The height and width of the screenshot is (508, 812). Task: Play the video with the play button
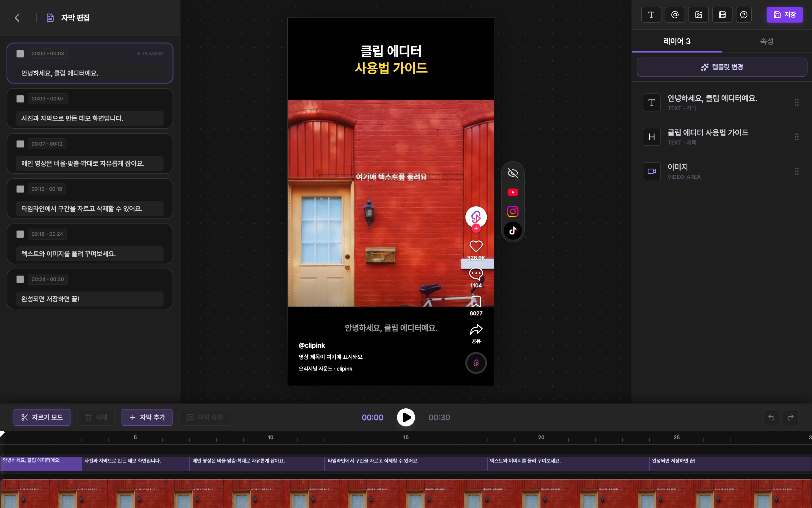tap(406, 417)
